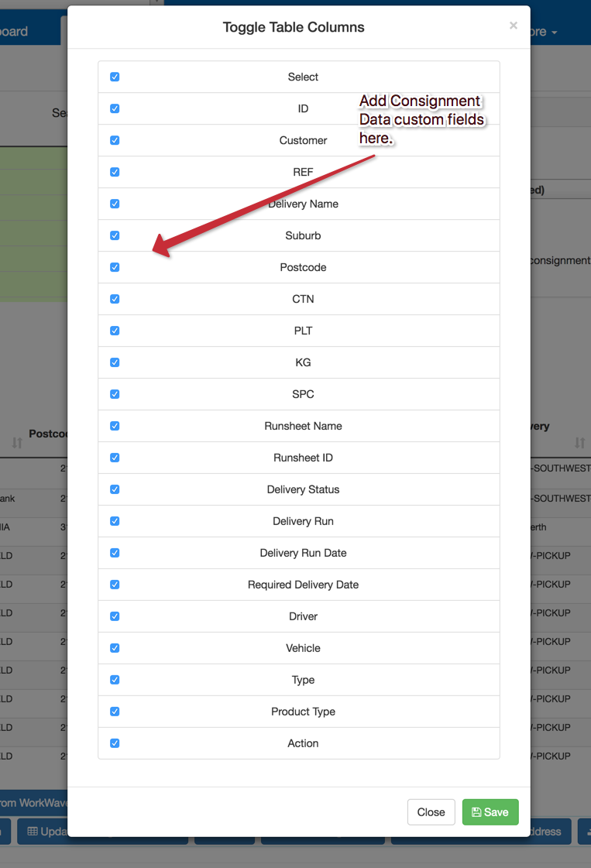591x868 pixels.
Task: Uncheck the Delivery Status column
Action: (115, 489)
